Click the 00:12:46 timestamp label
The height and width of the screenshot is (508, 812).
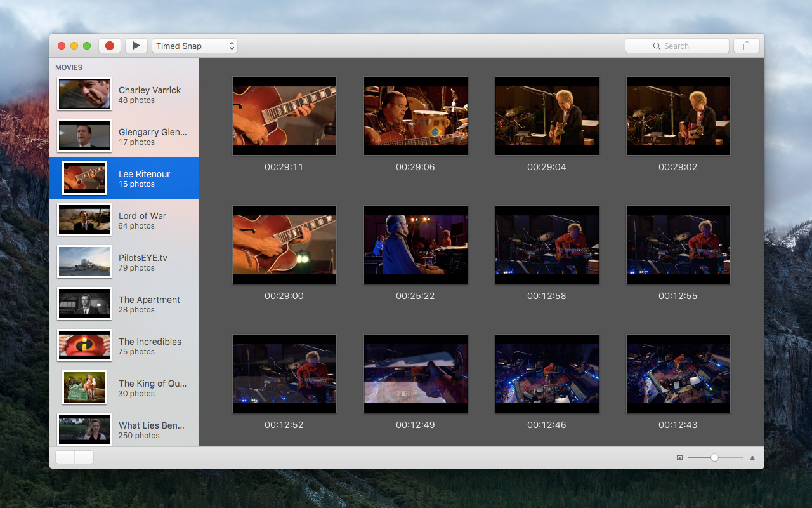[x=547, y=425]
